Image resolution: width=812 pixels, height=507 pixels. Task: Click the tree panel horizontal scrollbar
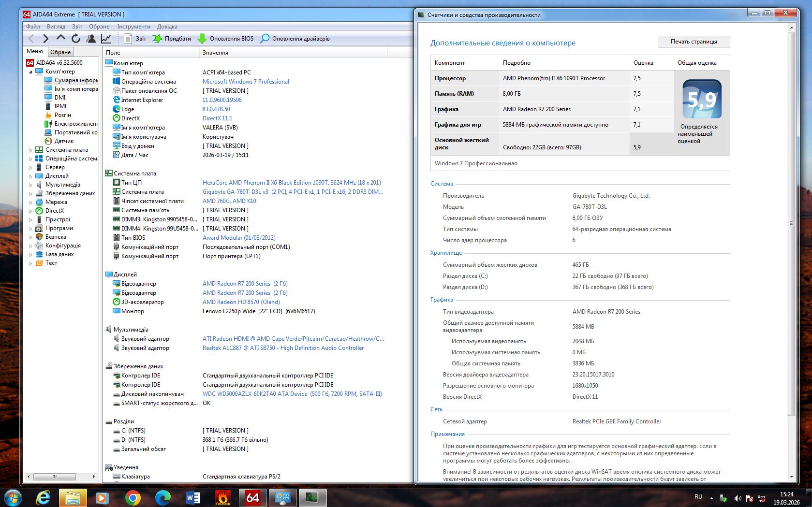coord(61,477)
